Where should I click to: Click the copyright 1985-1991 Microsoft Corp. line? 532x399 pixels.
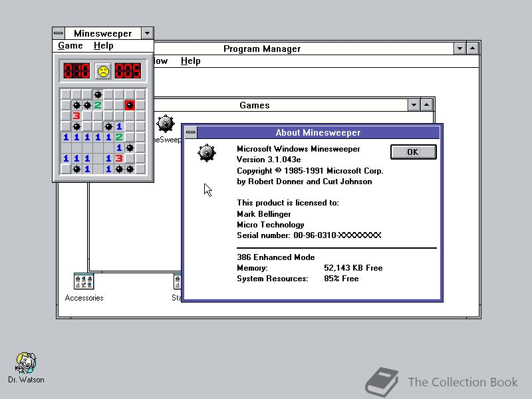tap(310, 171)
